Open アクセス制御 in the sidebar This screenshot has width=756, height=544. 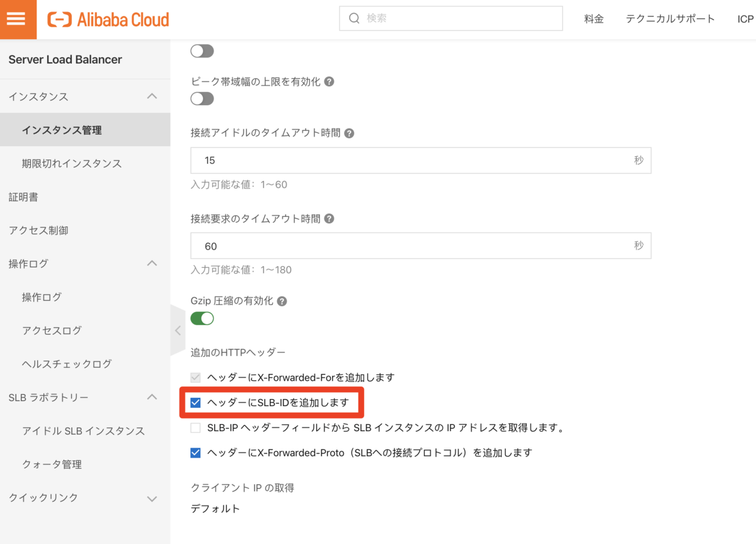pyautogui.click(x=38, y=231)
